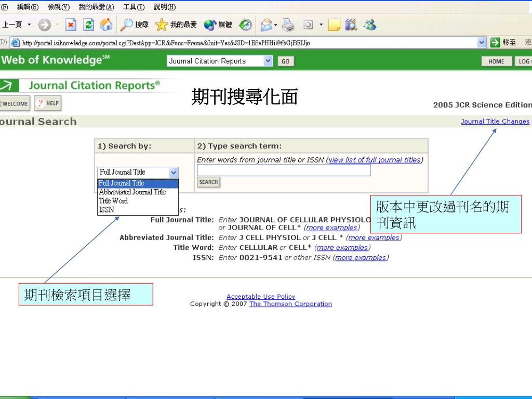
Task: Open the 檢視(V) menu
Action: [x=58, y=7]
